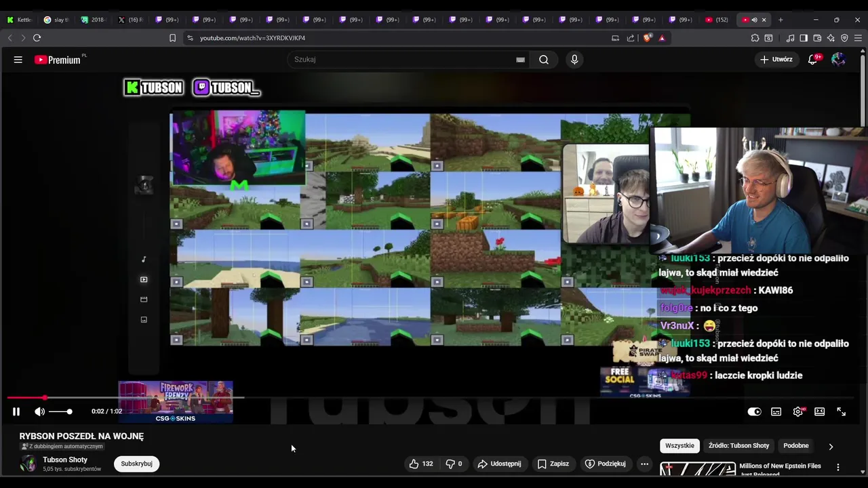Like the video with the thumbs up

(421, 464)
